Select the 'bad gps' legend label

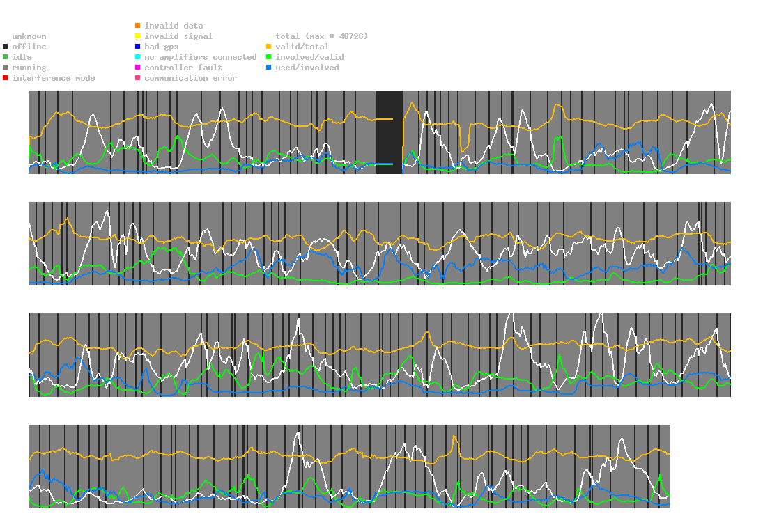click(x=162, y=47)
